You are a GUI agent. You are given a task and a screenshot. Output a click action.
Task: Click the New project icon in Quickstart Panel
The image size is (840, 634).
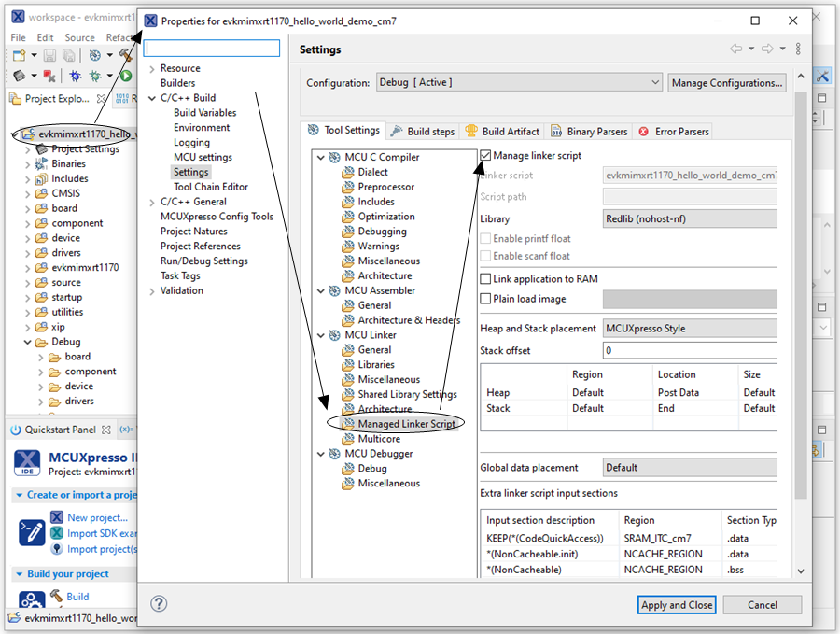(57, 517)
